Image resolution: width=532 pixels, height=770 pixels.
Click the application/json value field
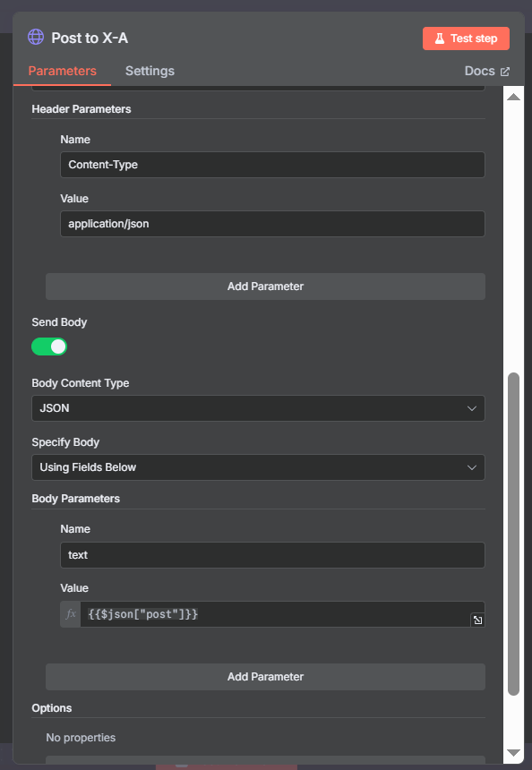coord(272,224)
